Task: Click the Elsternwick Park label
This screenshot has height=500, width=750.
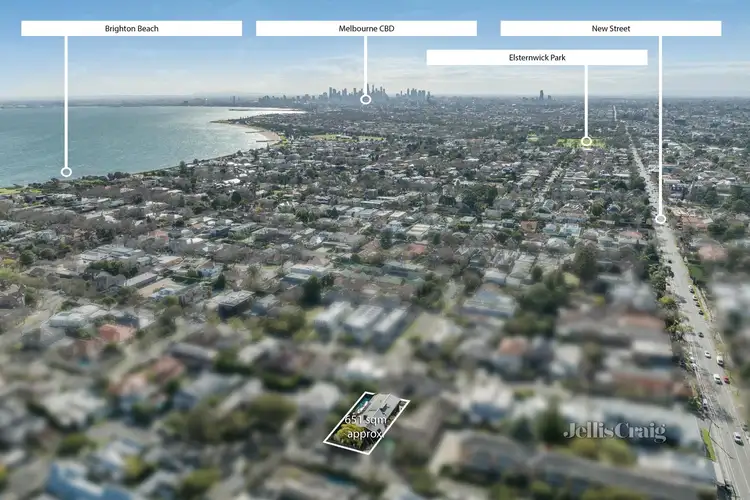Action: point(537,57)
